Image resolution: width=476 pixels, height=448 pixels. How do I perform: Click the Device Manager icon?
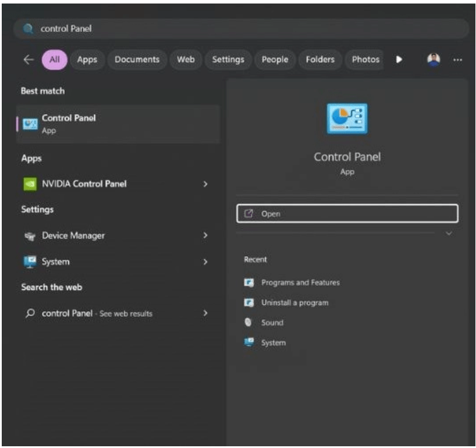click(30, 236)
